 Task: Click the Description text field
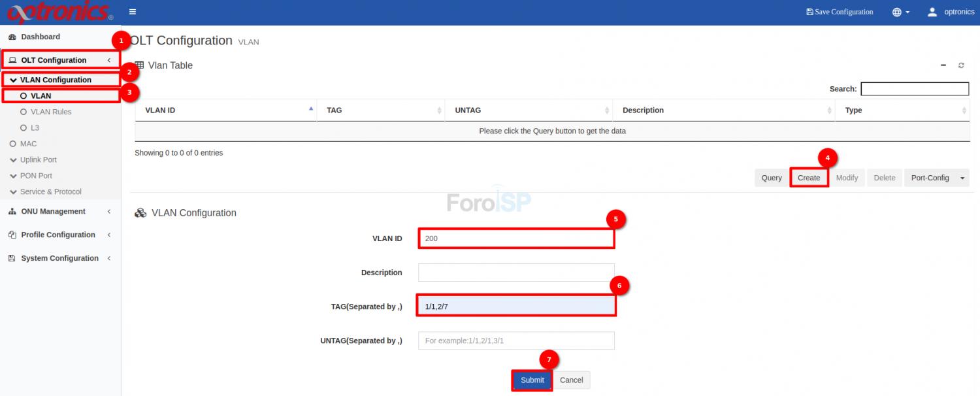click(x=516, y=272)
